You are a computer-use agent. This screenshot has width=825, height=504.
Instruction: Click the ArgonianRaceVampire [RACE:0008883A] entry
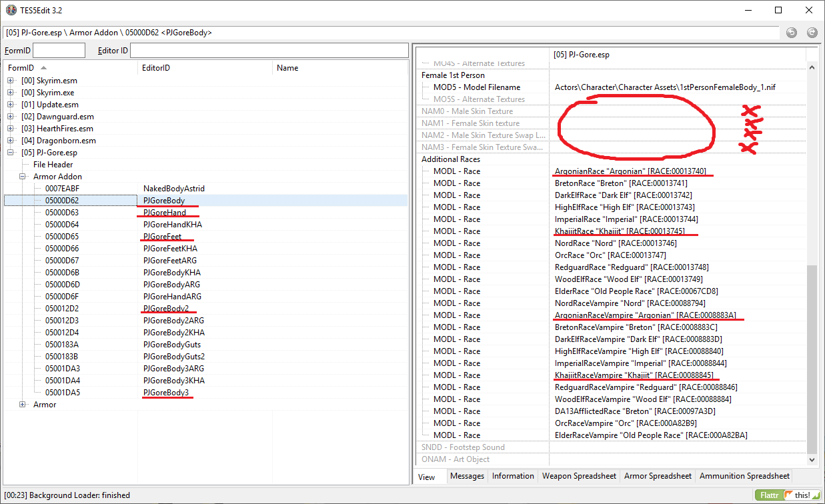[645, 315]
